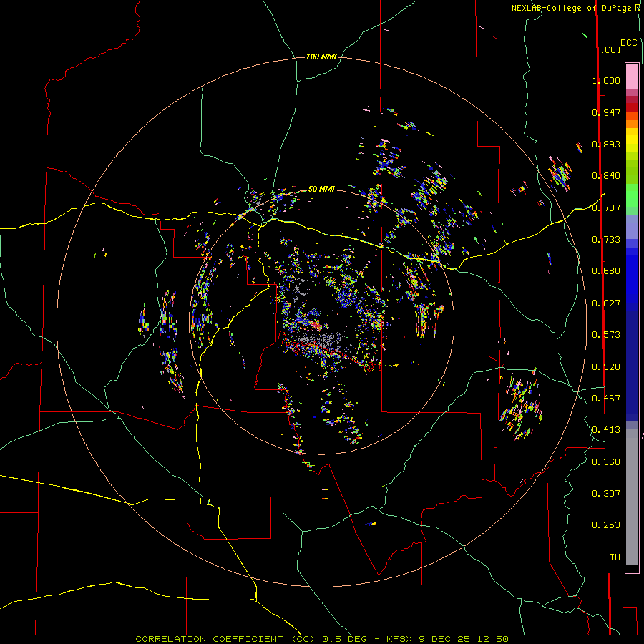Click the 'DCC' label above the color bar

coord(628,43)
